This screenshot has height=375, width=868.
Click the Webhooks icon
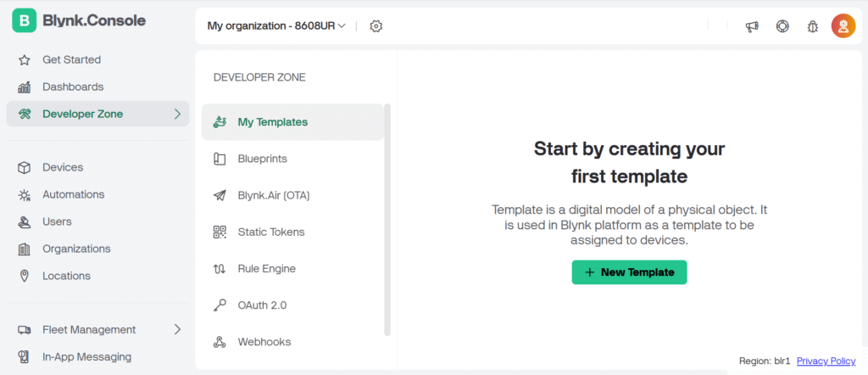(220, 342)
